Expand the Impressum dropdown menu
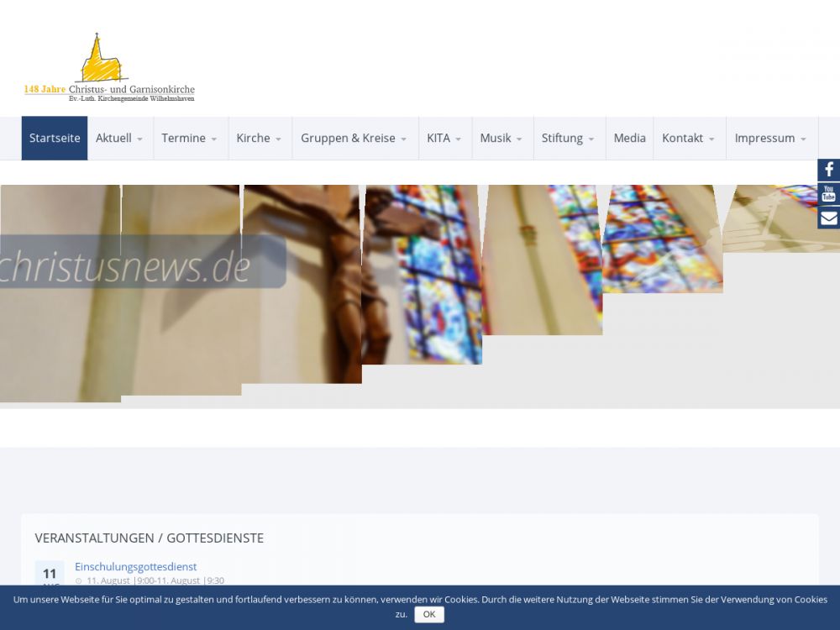Screen dimensions: 840x630 click(770, 138)
